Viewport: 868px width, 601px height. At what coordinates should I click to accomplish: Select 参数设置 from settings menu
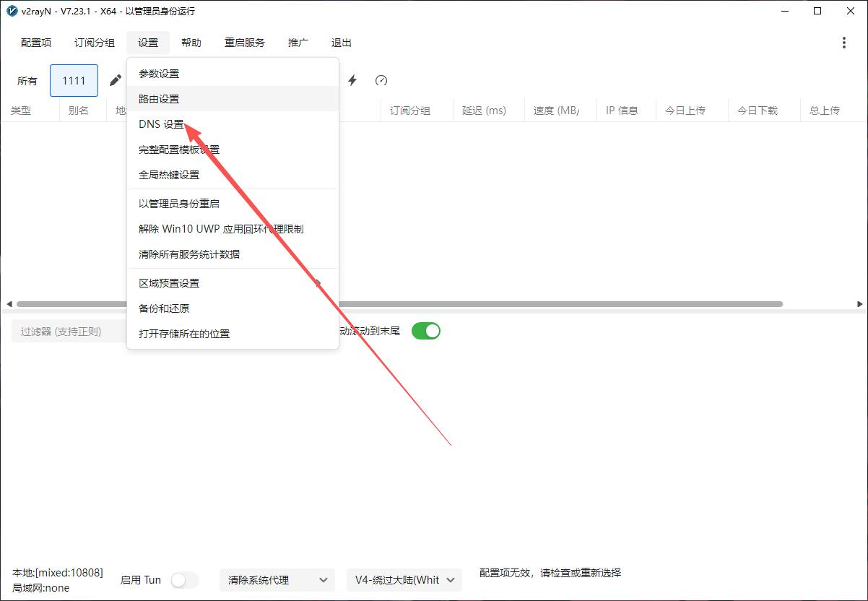[x=233, y=74]
